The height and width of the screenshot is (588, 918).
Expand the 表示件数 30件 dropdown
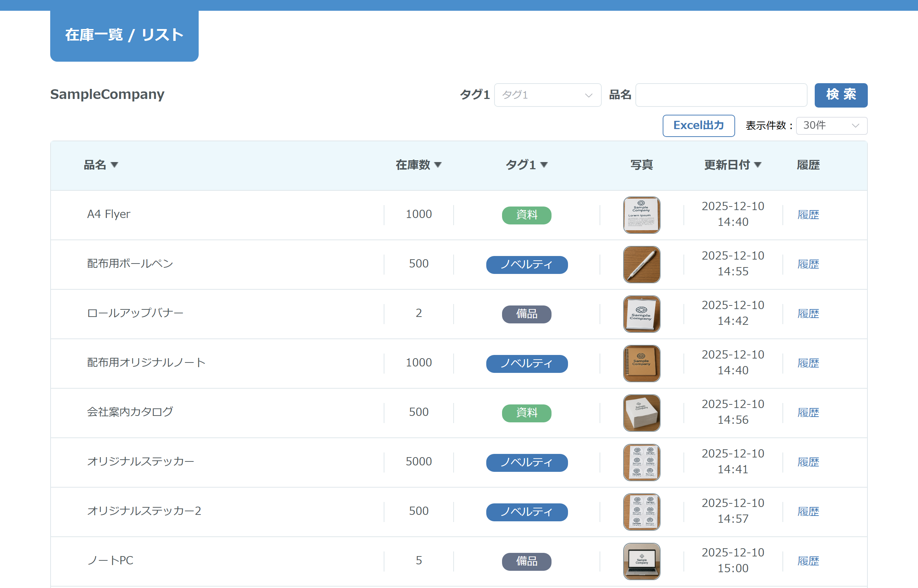click(831, 125)
